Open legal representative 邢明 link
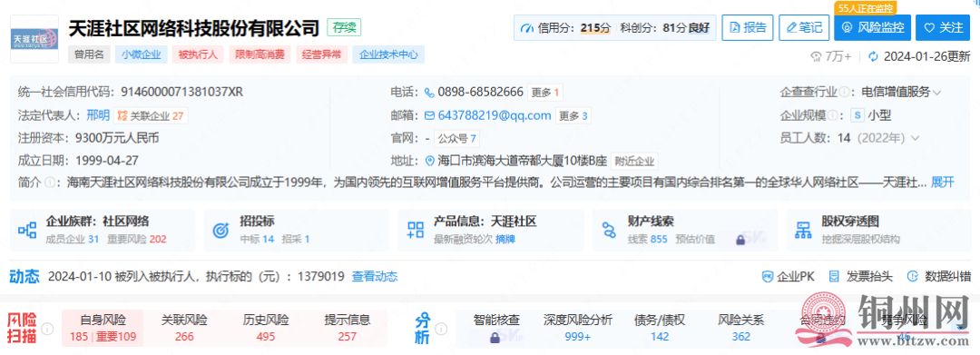The image size is (980, 355). 98,115
